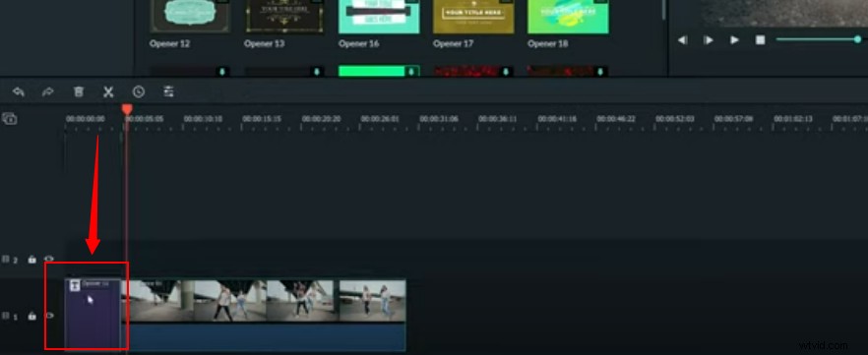
Task: Click the "Opener 12" label
Action: click(169, 43)
